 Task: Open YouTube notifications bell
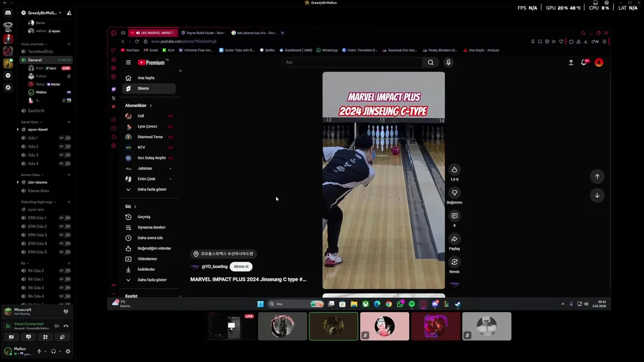584,62
